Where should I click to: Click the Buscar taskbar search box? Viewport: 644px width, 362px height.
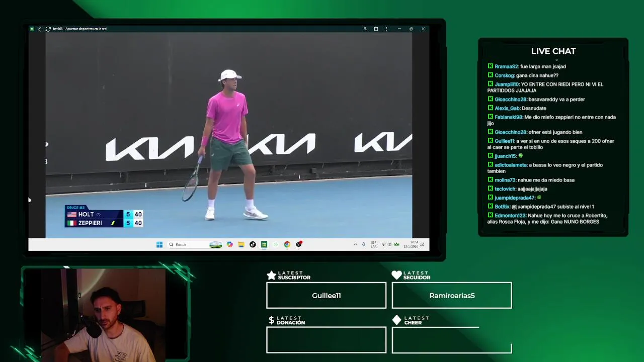(195, 244)
